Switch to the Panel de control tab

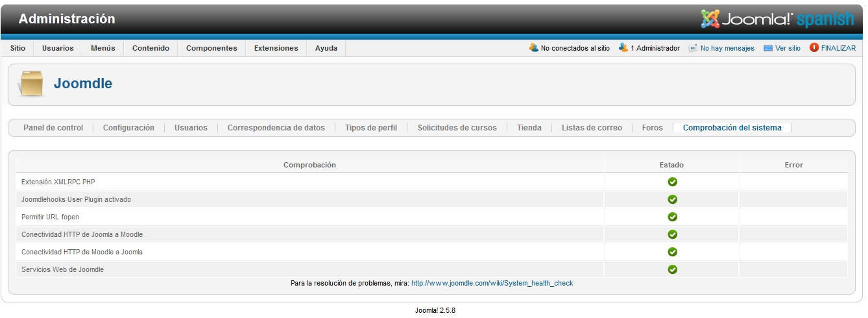[53, 128]
